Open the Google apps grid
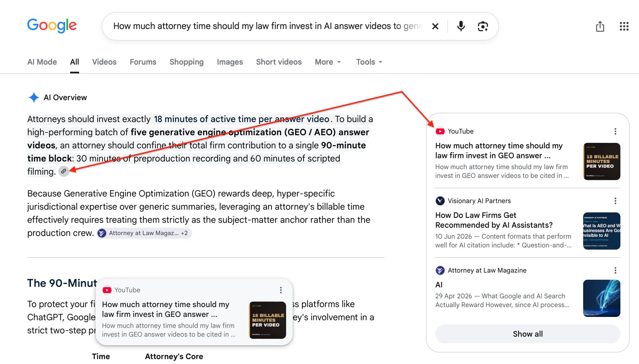The height and width of the screenshot is (364, 639). click(624, 26)
